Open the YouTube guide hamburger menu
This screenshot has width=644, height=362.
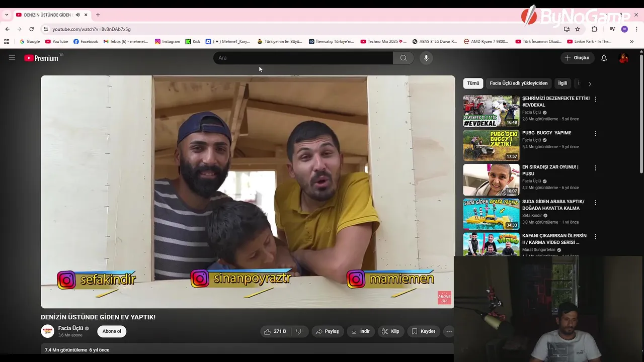(x=12, y=58)
